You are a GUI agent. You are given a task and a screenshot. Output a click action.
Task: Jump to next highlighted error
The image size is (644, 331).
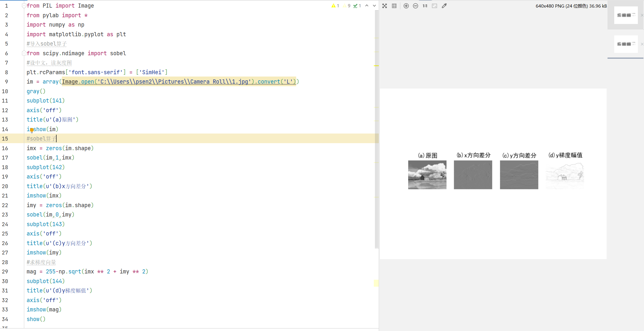pyautogui.click(x=374, y=6)
